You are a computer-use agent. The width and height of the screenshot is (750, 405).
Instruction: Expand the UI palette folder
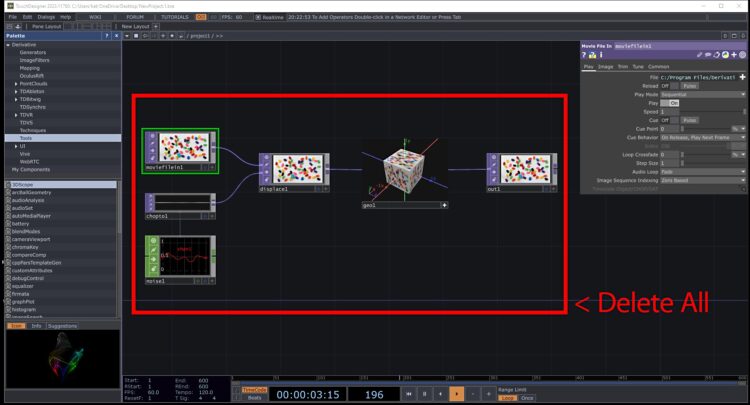16,146
